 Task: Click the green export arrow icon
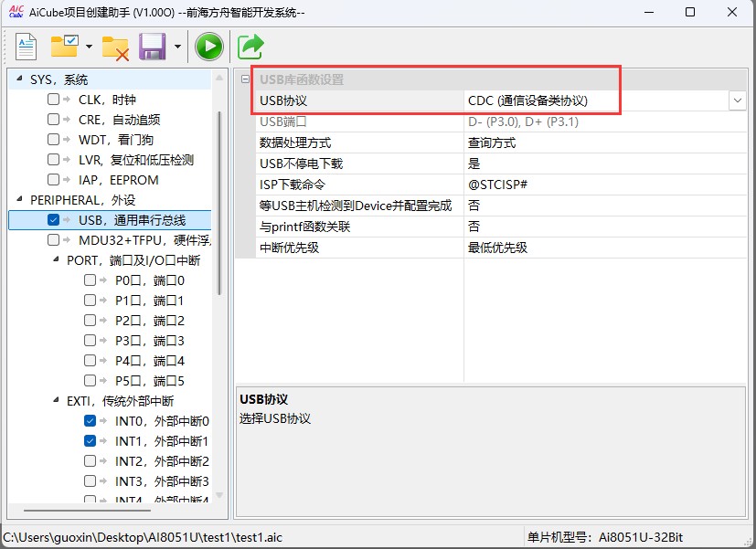[250, 47]
